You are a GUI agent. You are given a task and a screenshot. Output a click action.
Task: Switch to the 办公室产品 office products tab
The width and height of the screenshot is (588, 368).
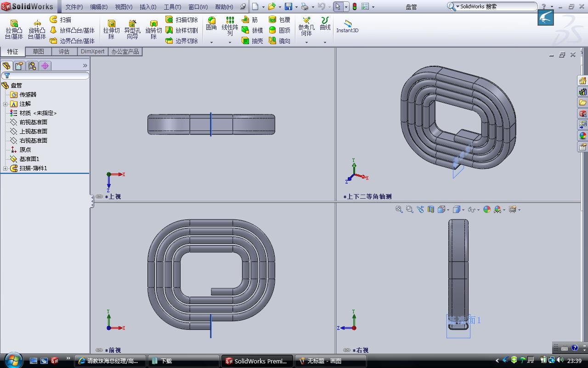pyautogui.click(x=125, y=52)
